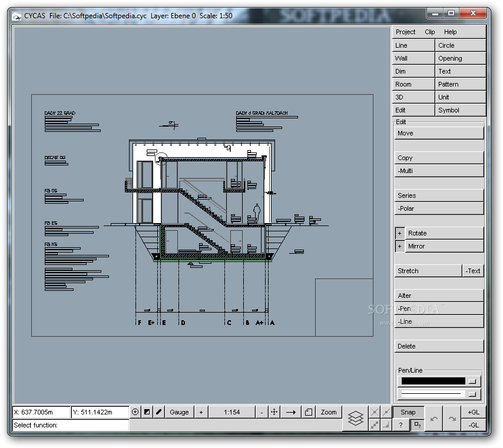503x448 pixels.
Task: Open the Project menu
Action: coord(405,32)
